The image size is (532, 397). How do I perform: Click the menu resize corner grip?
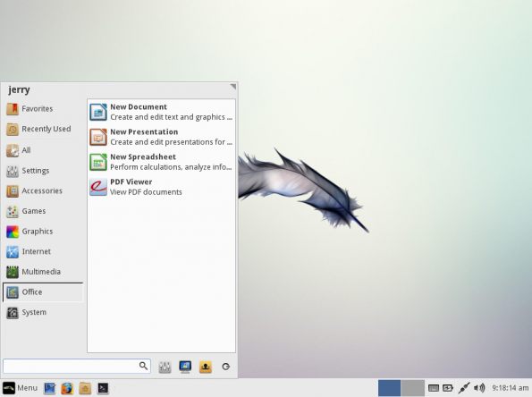233,87
